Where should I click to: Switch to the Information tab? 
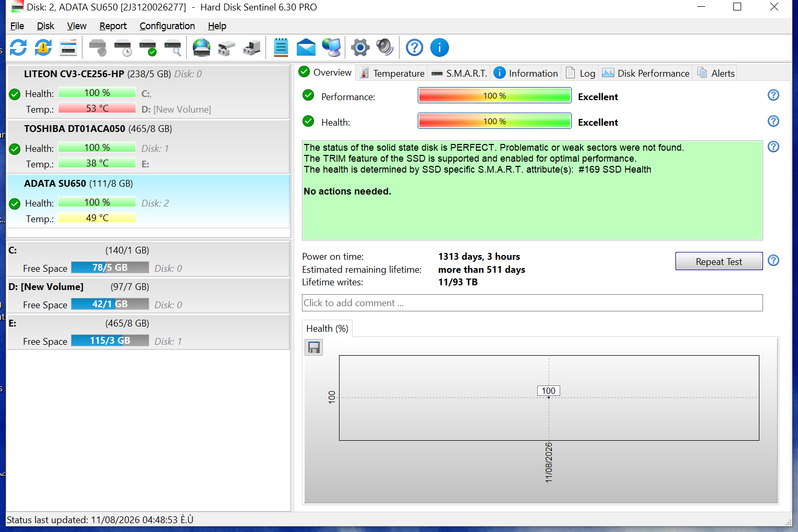pos(526,74)
